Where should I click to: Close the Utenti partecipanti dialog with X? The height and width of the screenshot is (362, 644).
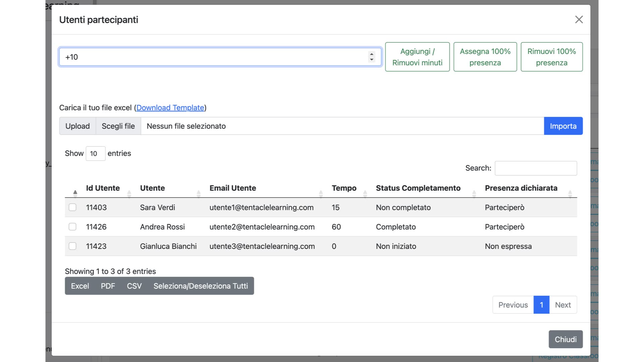click(x=579, y=19)
